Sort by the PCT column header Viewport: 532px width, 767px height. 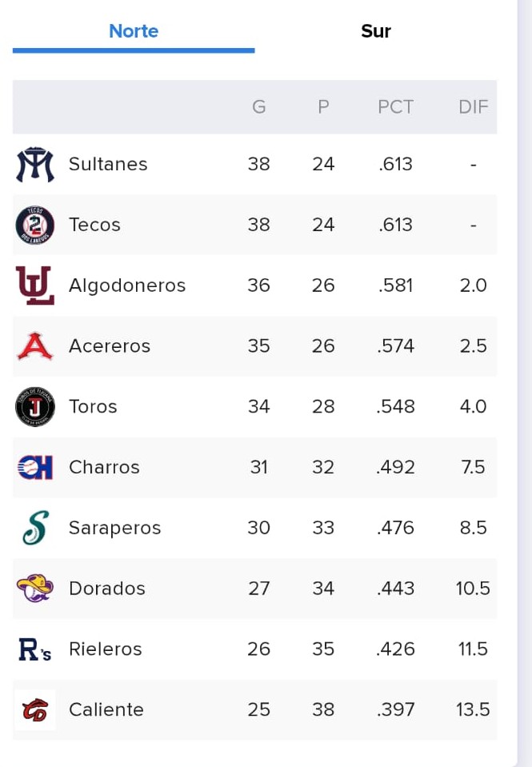395,106
